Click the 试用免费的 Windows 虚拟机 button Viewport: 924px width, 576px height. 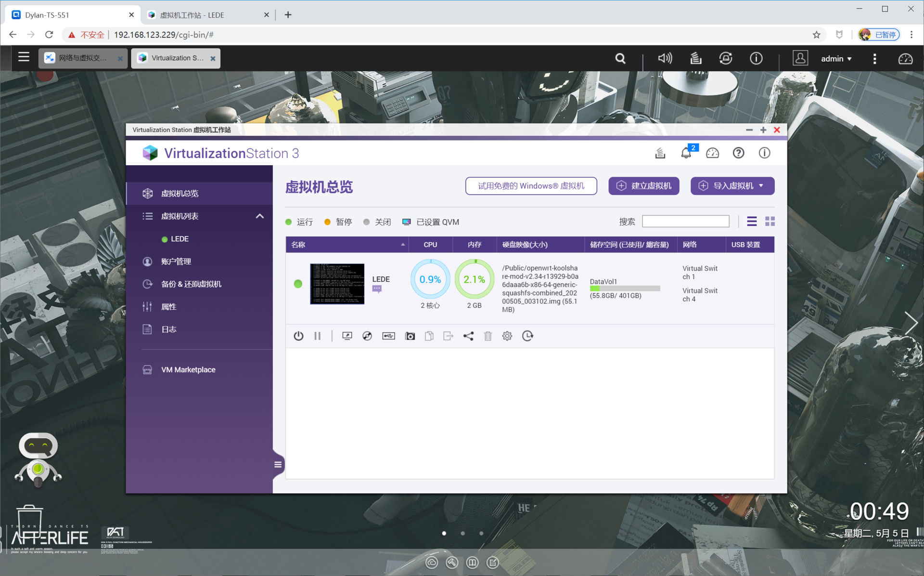531,186
